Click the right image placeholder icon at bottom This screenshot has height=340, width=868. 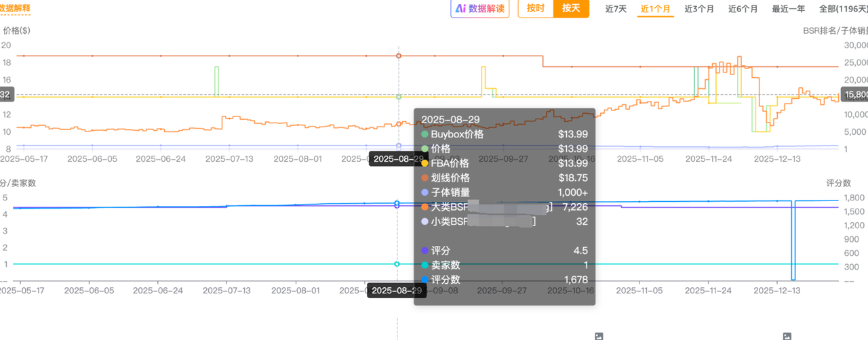click(x=787, y=336)
